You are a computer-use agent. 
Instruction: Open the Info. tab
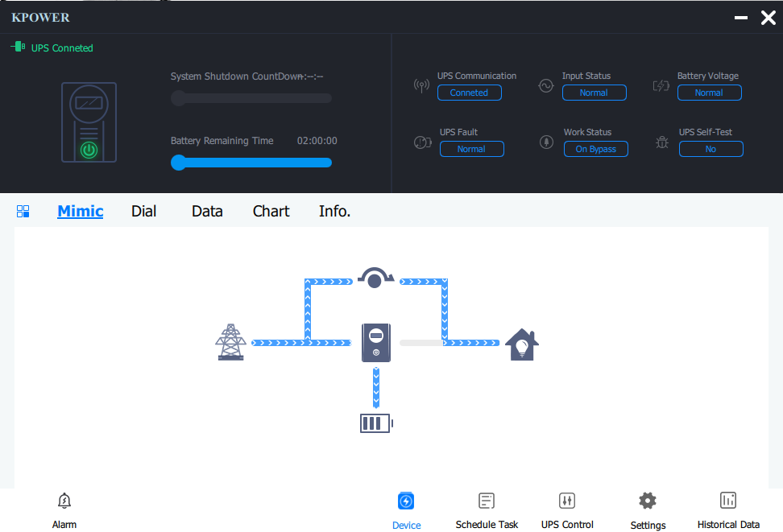(x=334, y=211)
